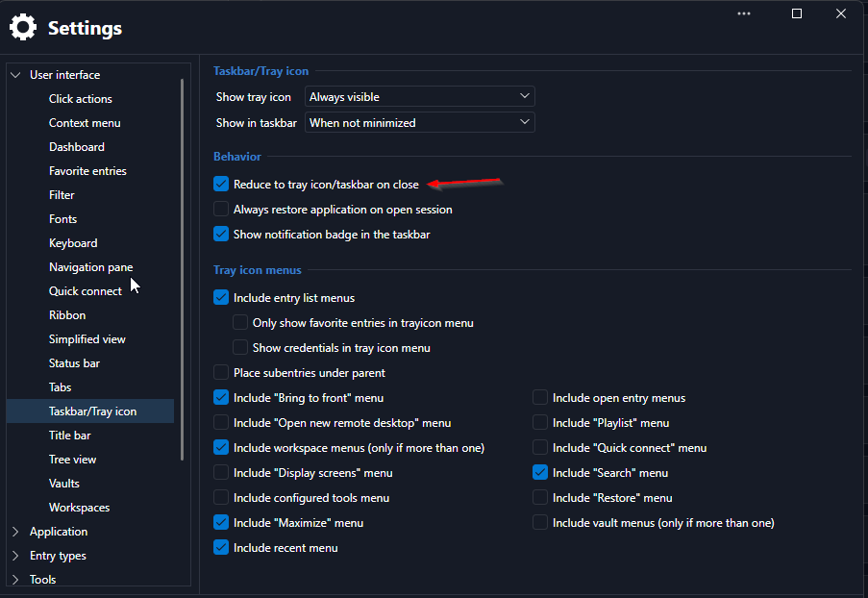
Task: Enable Only show favorite entries in trayicon menu
Action: point(240,322)
